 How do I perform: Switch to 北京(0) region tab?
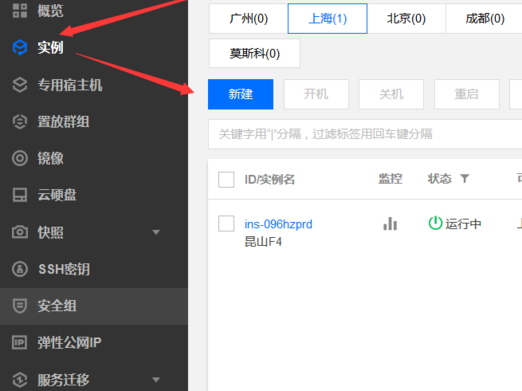click(406, 19)
